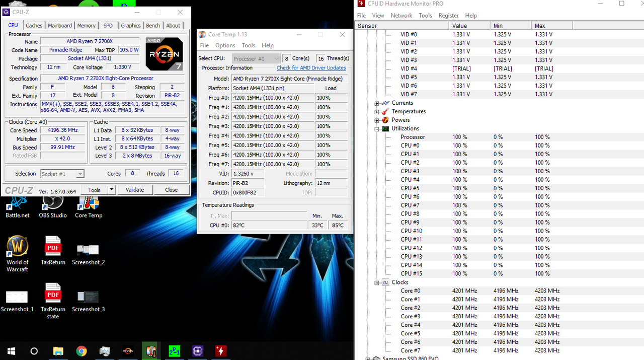Click the AMD Ryzen 7 logo in CPU-Z
The width and height of the screenshot is (644, 360).
[x=164, y=53]
